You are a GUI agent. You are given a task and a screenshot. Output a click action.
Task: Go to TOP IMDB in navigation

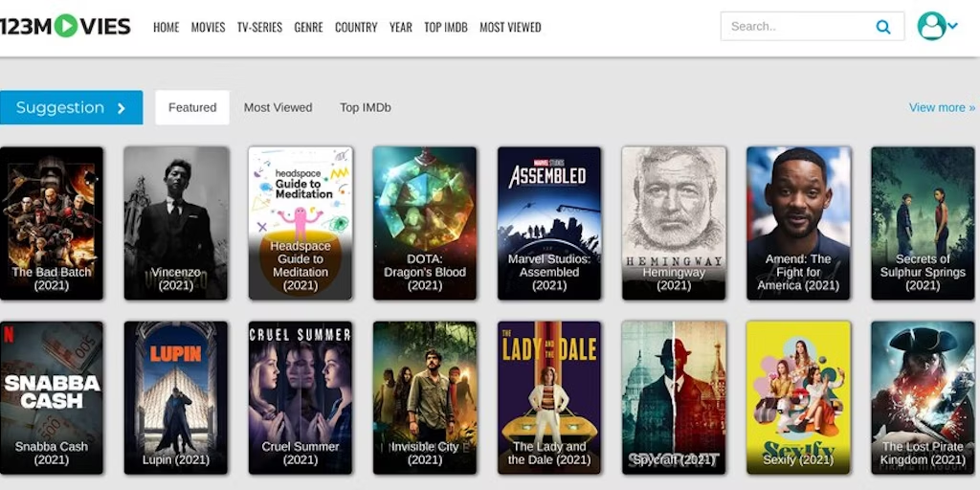tap(446, 28)
